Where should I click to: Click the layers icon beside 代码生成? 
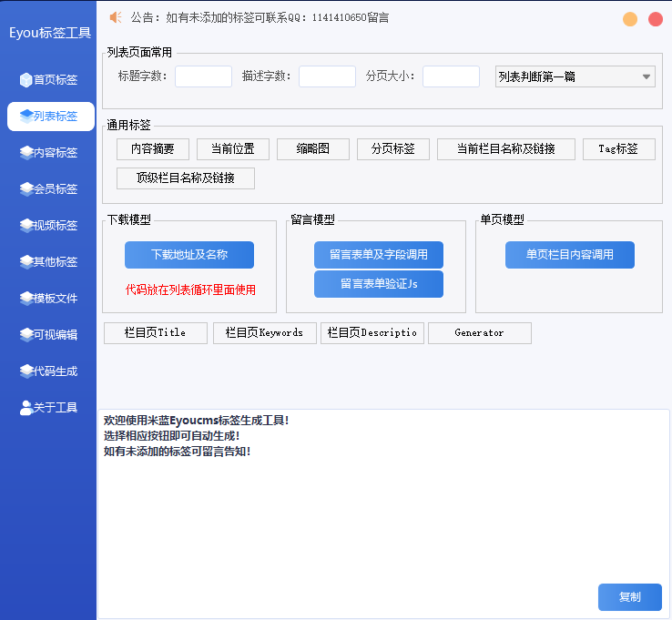click(x=26, y=371)
